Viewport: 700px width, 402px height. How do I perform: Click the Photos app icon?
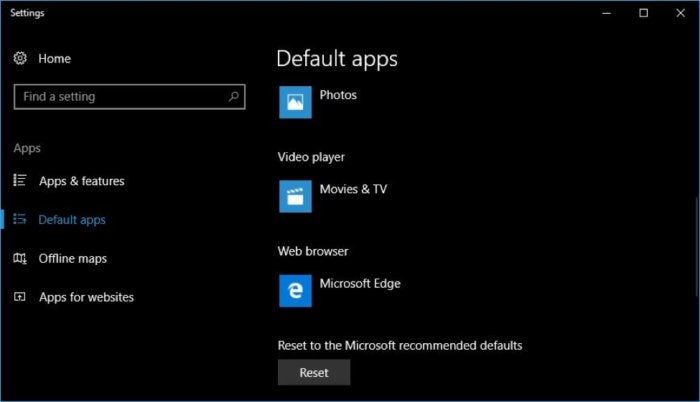point(296,102)
